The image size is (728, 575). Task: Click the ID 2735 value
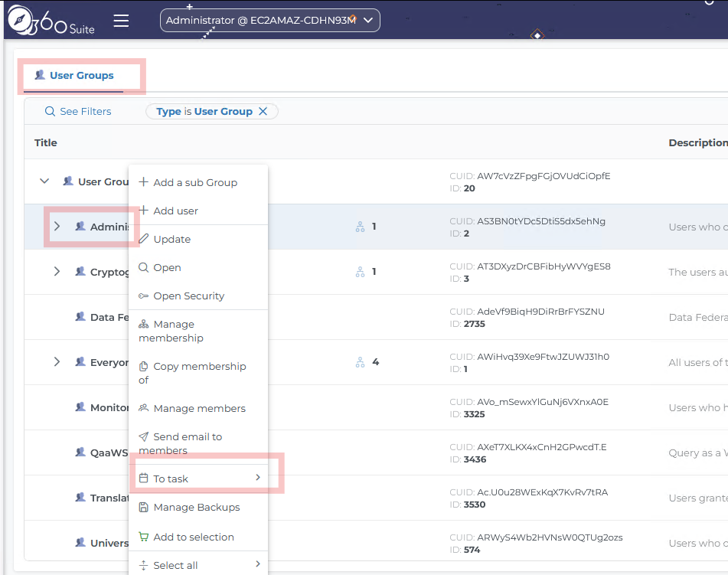pos(474,324)
